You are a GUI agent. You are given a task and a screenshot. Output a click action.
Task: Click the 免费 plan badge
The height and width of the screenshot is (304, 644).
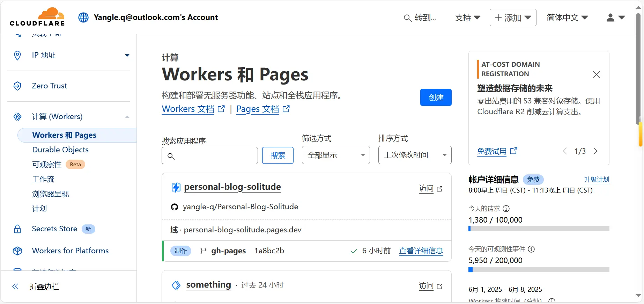coord(533,180)
